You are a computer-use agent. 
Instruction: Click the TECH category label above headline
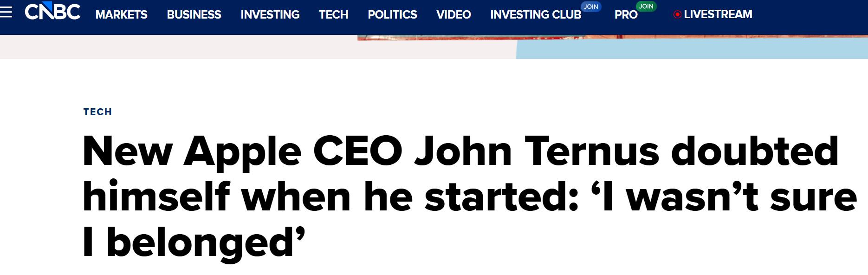[97, 112]
